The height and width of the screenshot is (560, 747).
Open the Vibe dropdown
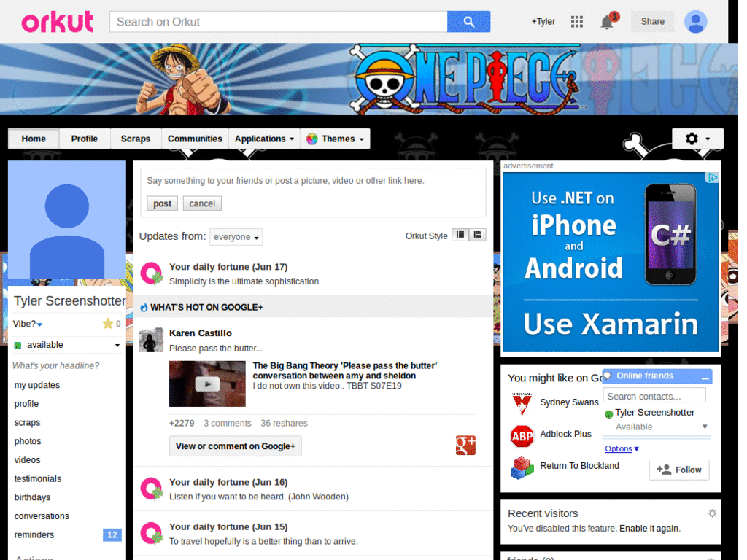(28, 324)
